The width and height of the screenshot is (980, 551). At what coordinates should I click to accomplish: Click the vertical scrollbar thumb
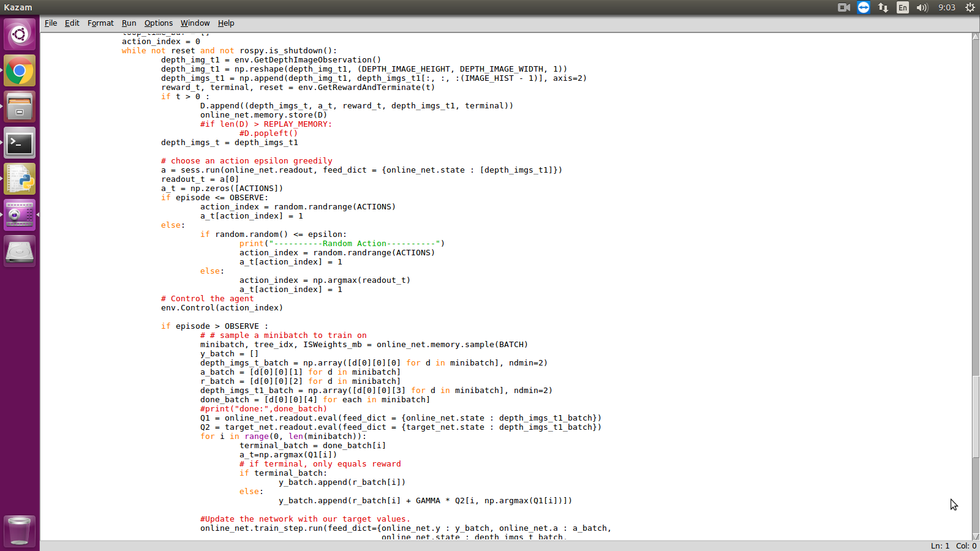point(976,416)
